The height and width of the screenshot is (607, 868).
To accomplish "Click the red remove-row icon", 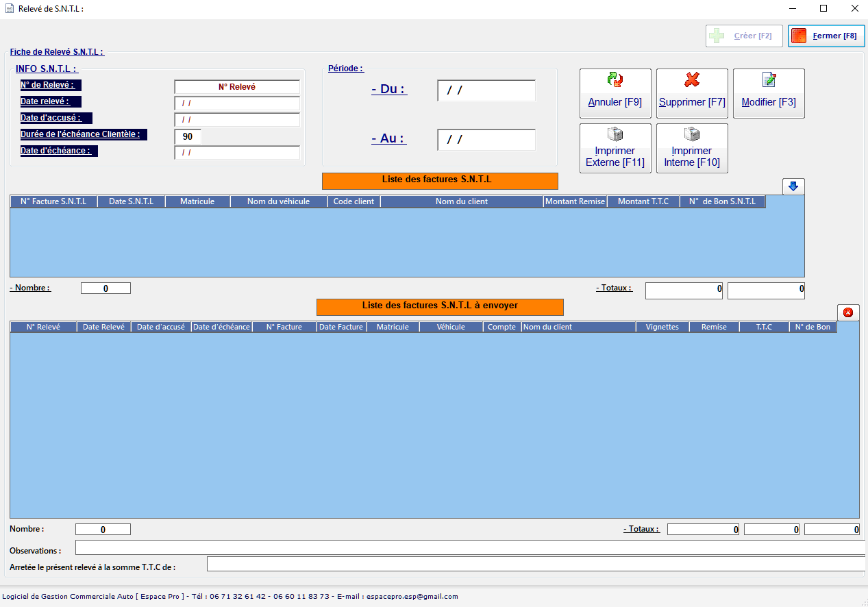I will (848, 312).
